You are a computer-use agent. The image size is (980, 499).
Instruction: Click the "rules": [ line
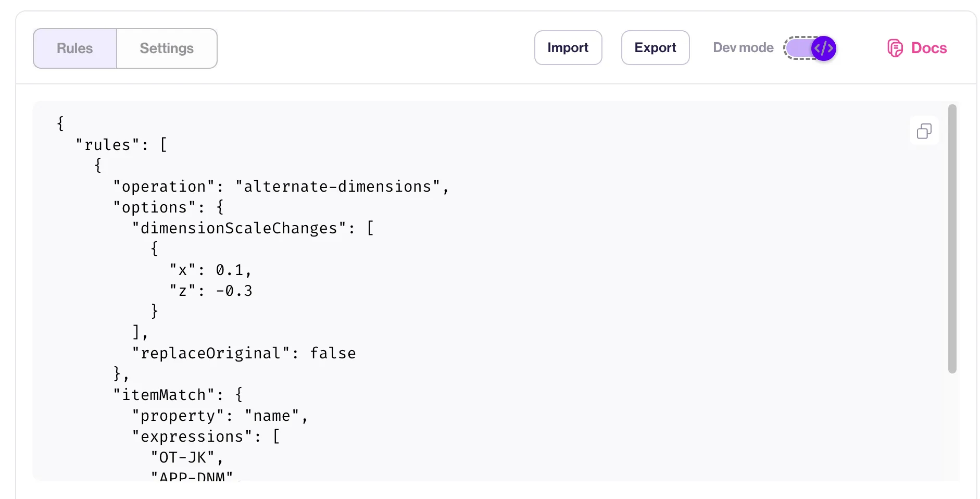click(x=121, y=145)
